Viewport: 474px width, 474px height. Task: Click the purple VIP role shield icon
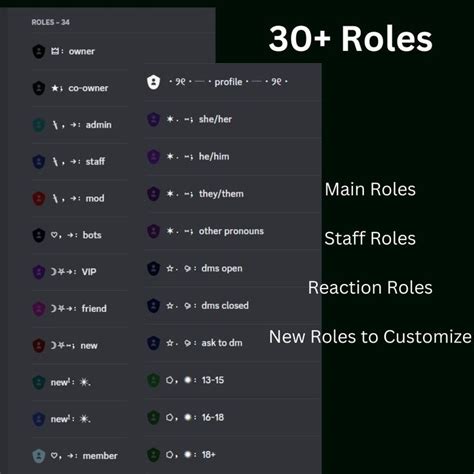(39, 272)
